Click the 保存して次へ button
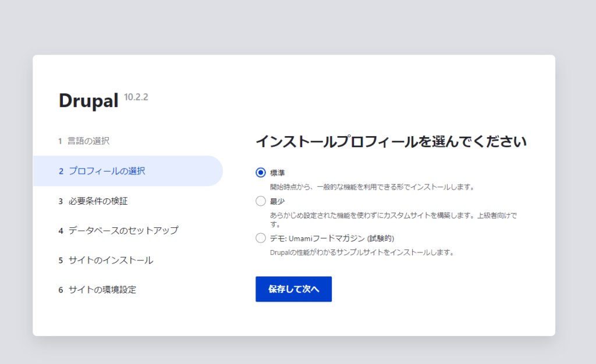This screenshot has height=364, width=596. 293,289
